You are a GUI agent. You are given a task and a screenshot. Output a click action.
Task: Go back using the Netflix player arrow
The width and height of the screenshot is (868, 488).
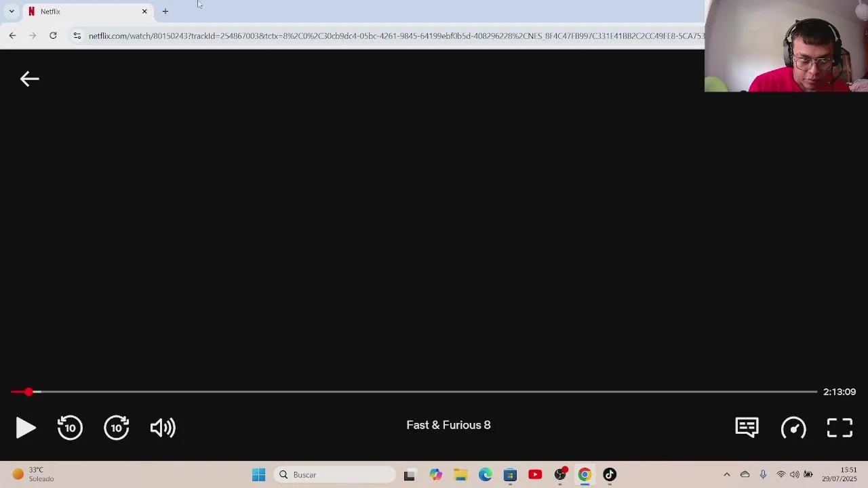click(29, 79)
